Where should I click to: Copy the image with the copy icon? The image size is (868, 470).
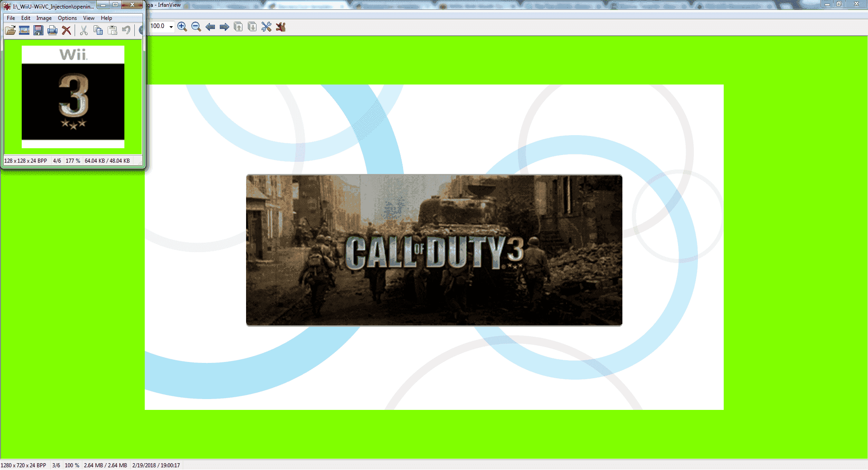(98, 30)
